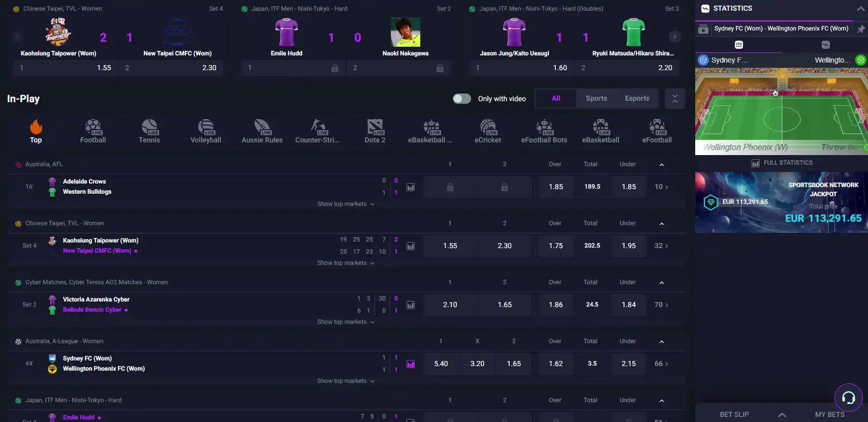This screenshot has height=422, width=868.
Task: Bet on Ryuki Matsuda/Hikaru Shiraishi at 2.20
Action: 627,68
